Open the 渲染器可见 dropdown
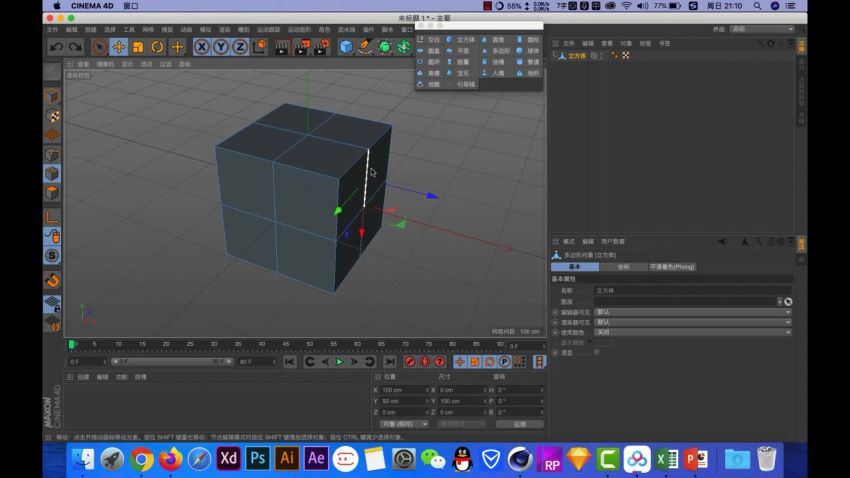 click(x=693, y=322)
